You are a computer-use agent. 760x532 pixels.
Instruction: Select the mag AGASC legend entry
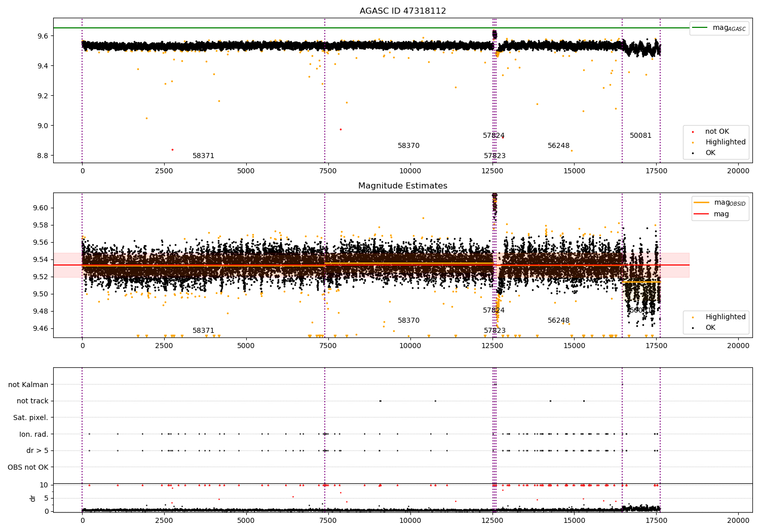point(719,28)
